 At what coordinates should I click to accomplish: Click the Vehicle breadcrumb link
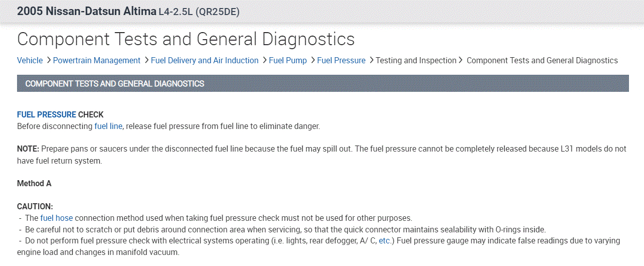point(30,60)
